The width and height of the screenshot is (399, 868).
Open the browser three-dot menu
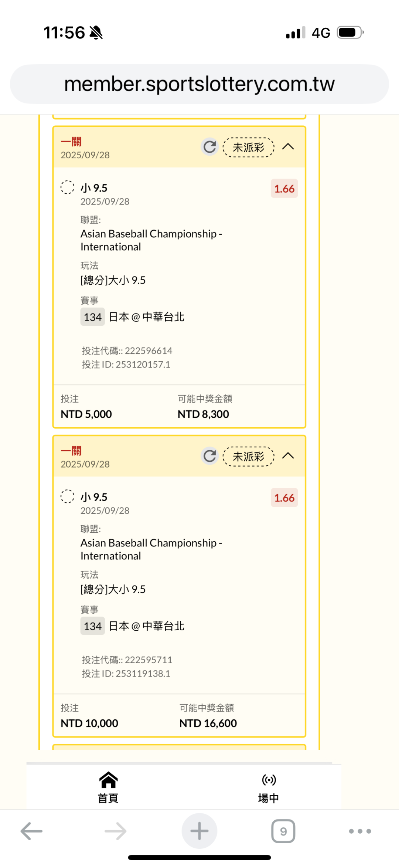(360, 831)
